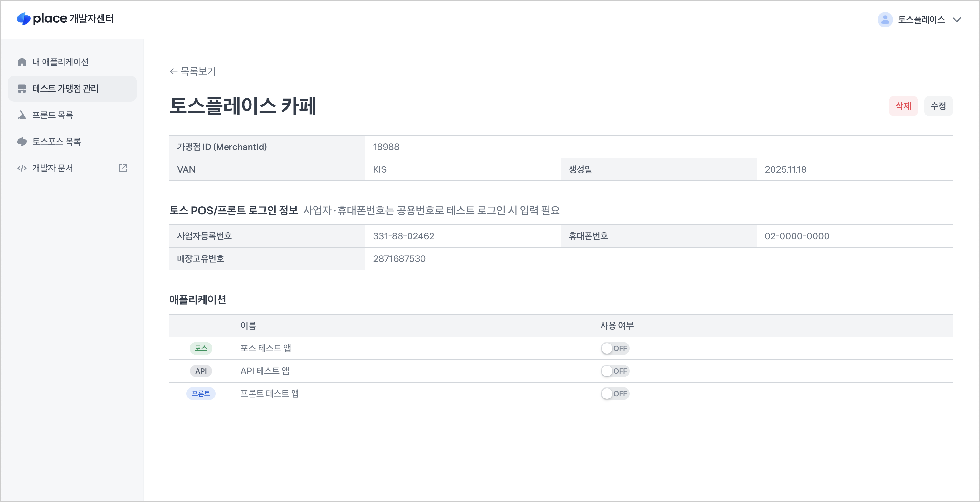Turn on the API 테스트 앱 switch
The image size is (980, 502).
(x=615, y=371)
